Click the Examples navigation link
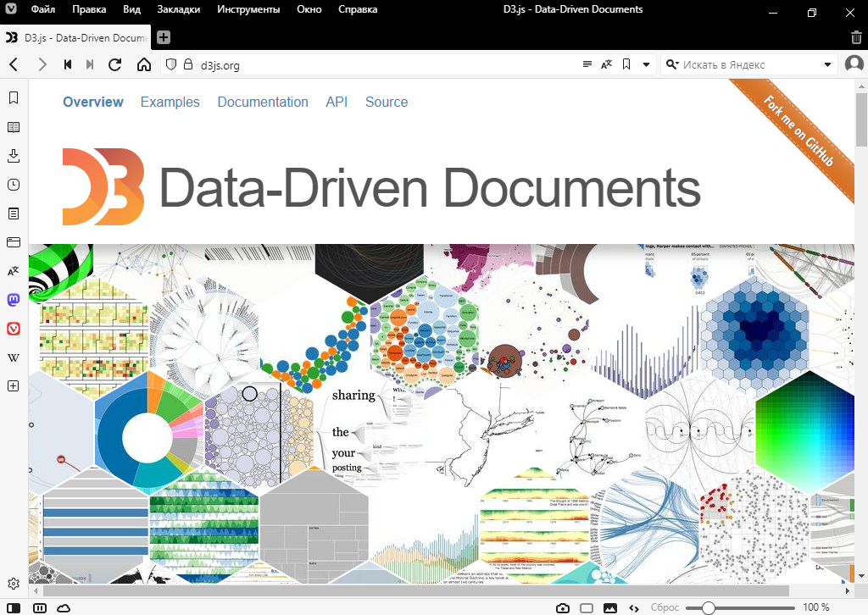The height and width of the screenshot is (615, 868). (170, 102)
